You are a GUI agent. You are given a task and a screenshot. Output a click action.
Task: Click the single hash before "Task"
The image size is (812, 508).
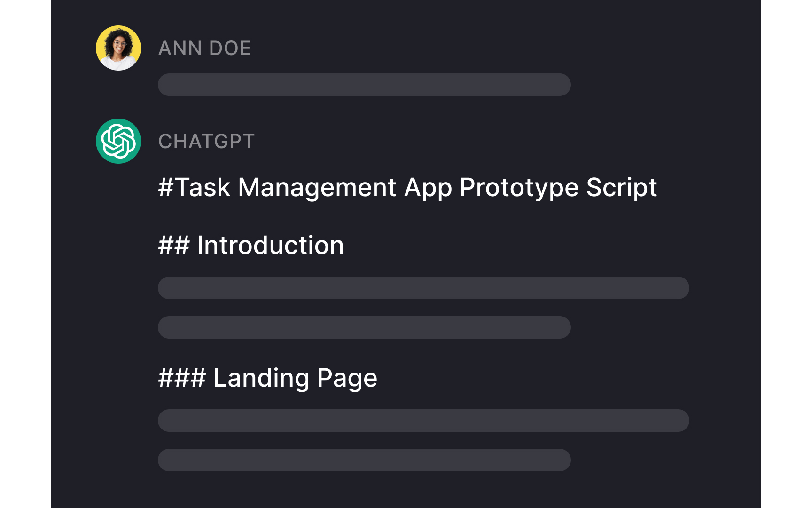(x=166, y=187)
